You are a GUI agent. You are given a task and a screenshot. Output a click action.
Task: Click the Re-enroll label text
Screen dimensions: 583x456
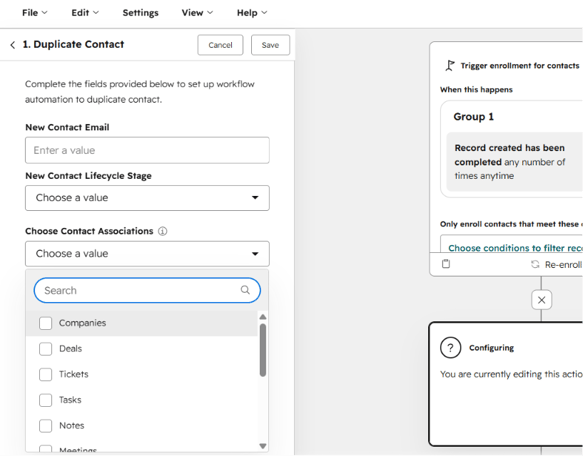(563, 265)
